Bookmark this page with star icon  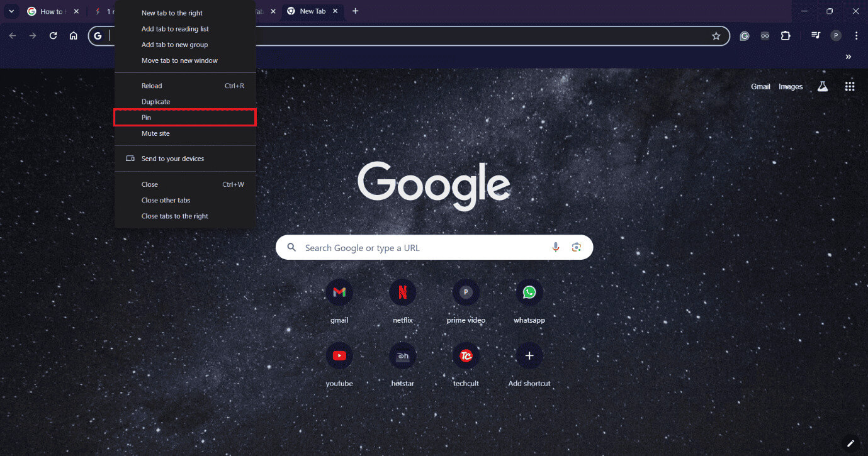(716, 36)
